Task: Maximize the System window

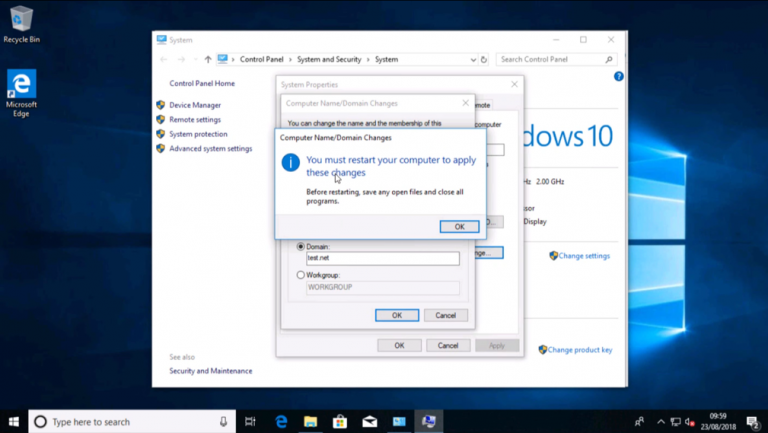Action: (x=583, y=40)
